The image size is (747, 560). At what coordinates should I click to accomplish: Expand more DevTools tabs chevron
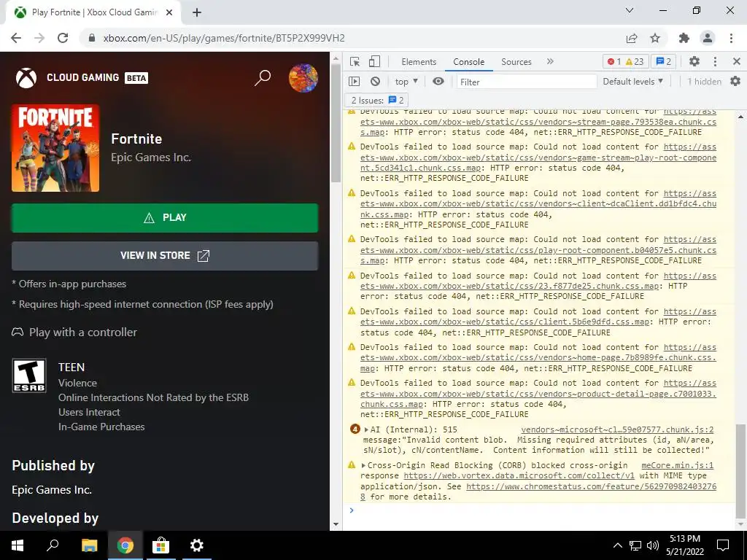[550, 61]
